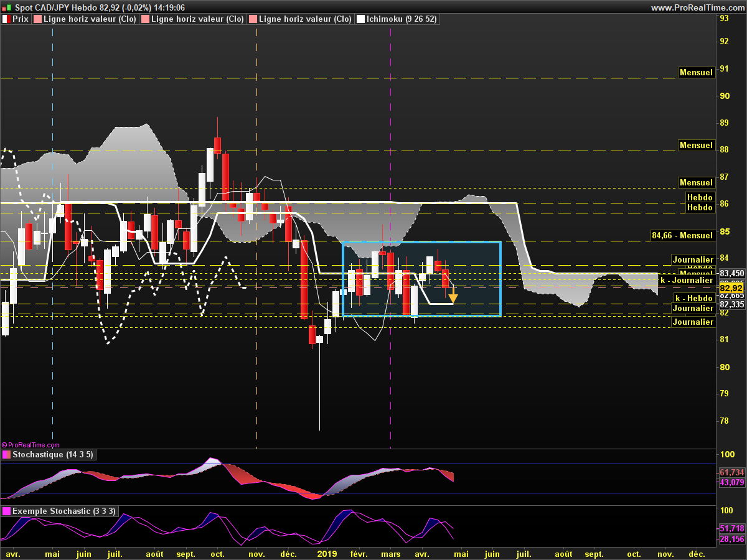Open the Exemple Stochastic (3 3 3) panel label
This screenshot has width=747, height=560.
[x=64, y=511]
